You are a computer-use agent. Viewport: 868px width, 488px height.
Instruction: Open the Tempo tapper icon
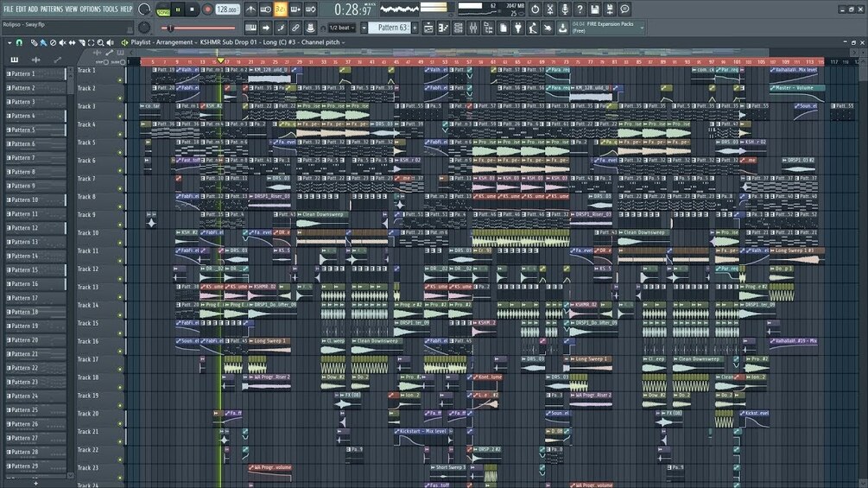[533, 27]
